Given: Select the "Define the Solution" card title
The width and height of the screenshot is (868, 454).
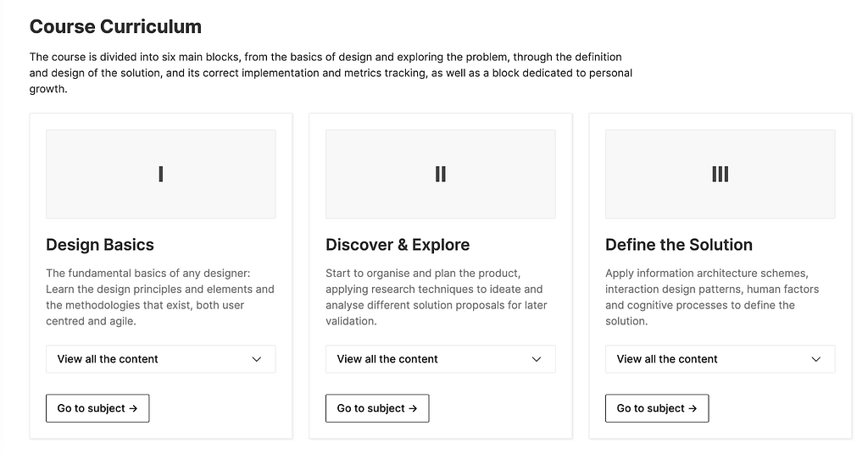Looking at the screenshot, I should [x=679, y=245].
